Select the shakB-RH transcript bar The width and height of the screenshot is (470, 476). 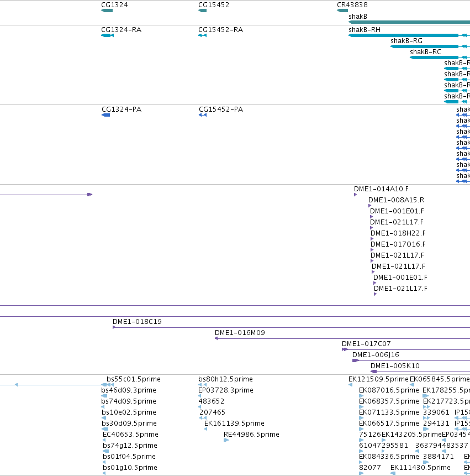(403, 35)
